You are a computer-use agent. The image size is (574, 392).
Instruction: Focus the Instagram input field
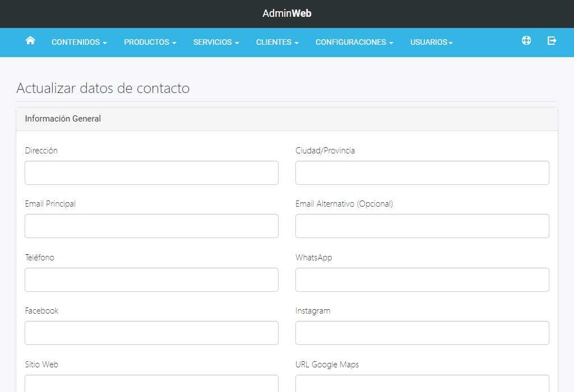click(422, 333)
